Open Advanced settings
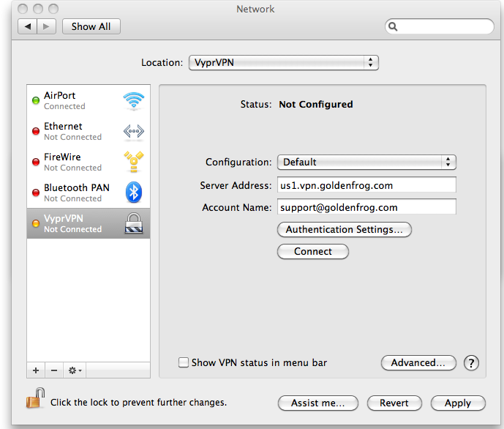 click(418, 363)
